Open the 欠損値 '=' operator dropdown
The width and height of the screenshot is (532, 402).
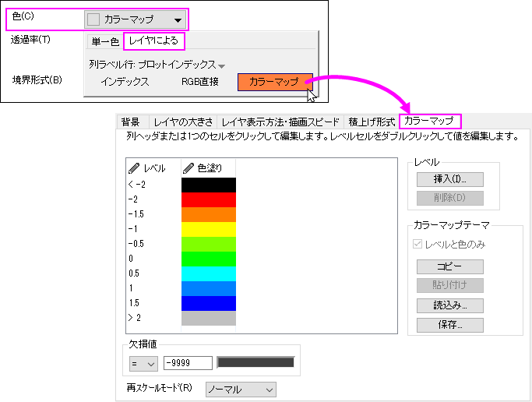pyautogui.click(x=143, y=364)
